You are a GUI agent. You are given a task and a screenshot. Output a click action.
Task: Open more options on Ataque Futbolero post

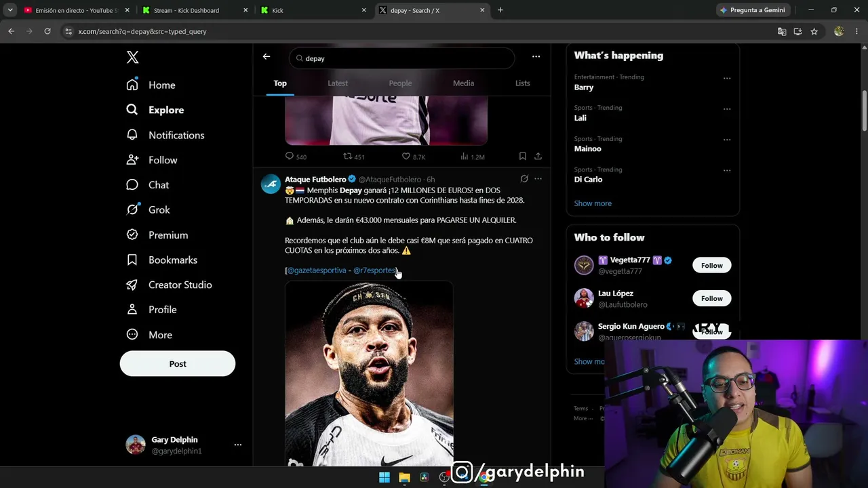[538, 179]
